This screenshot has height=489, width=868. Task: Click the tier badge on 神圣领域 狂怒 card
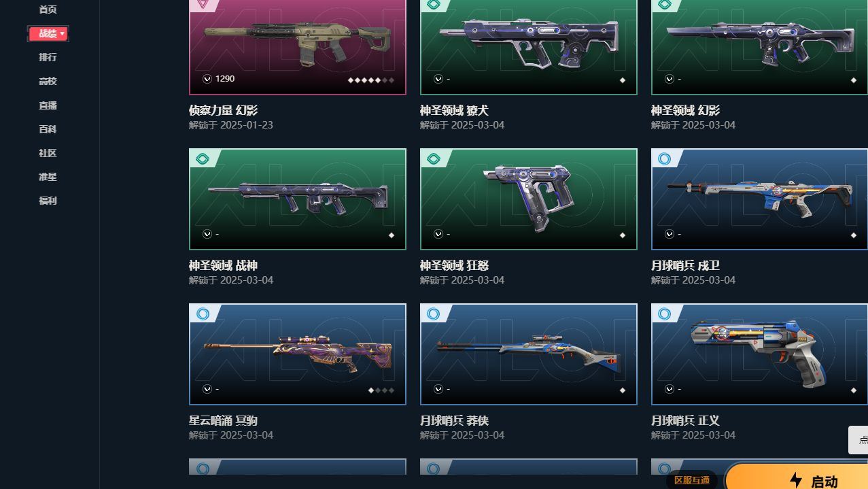pyautogui.click(x=433, y=159)
